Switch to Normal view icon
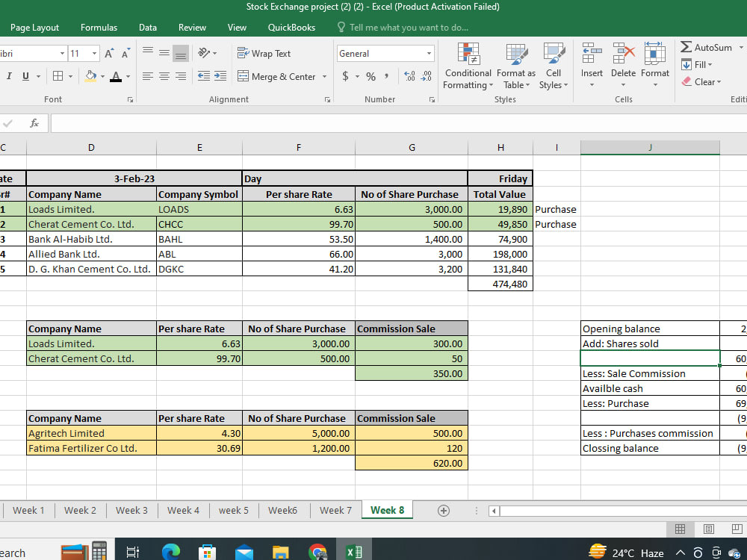 pos(680,529)
